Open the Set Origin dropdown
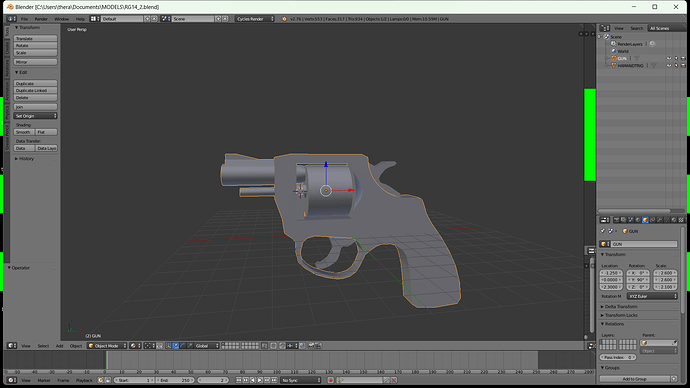The width and height of the screenshot is (690, 388). (35, 116)
